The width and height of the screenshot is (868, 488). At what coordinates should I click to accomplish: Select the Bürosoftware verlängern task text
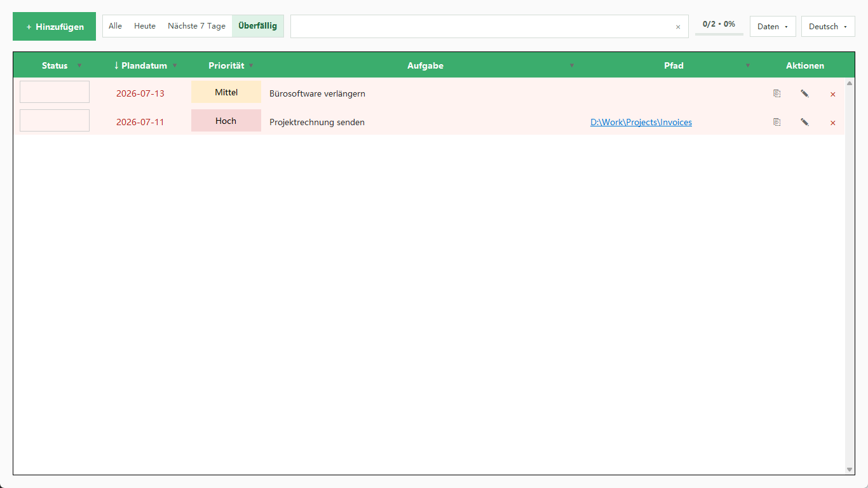317,93
